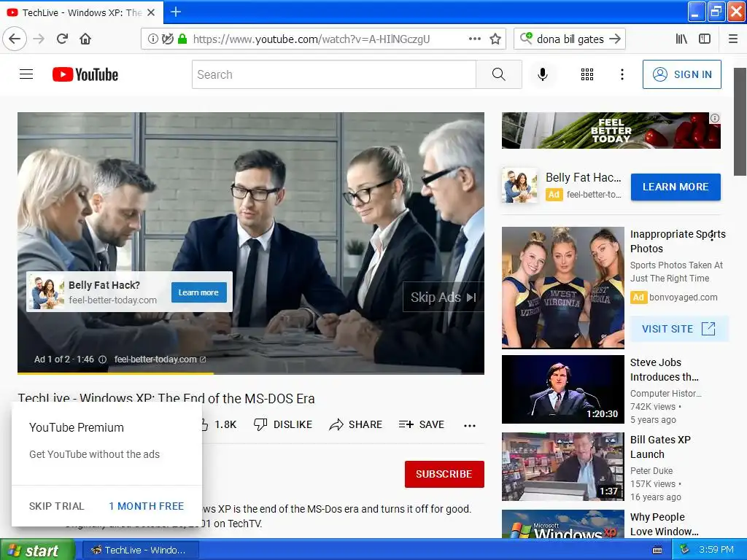
Task: Open Inappropriate Sports Photos ad thumbnail
Action: point(562,287)
